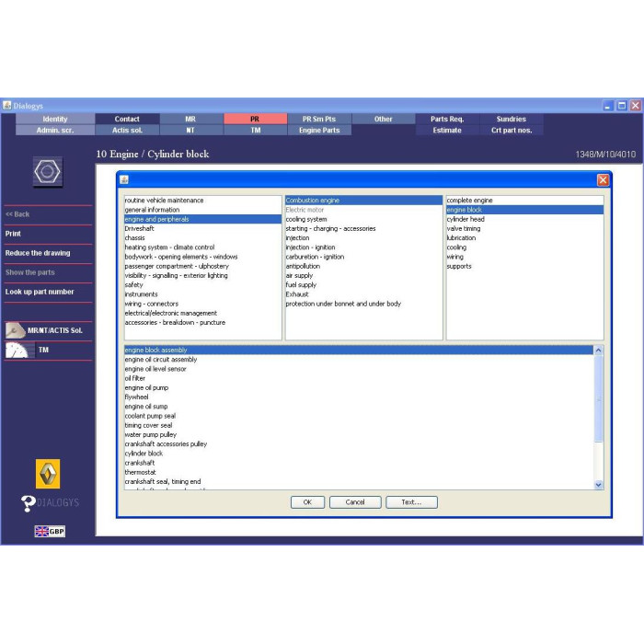Click the Cancel button

[355, 502]
